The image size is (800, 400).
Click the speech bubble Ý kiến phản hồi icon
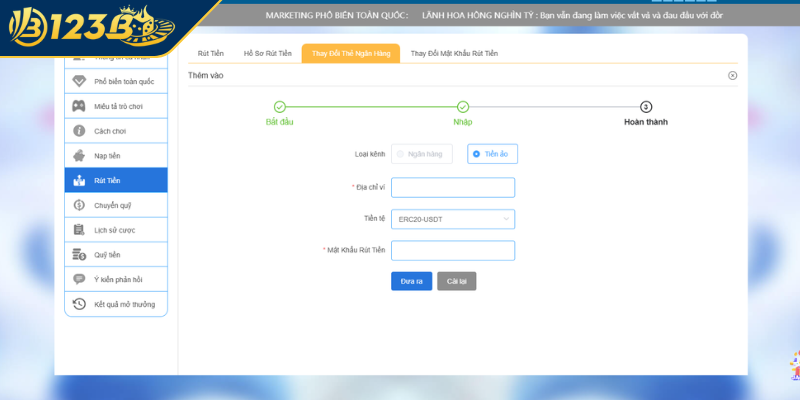[79, 279]
